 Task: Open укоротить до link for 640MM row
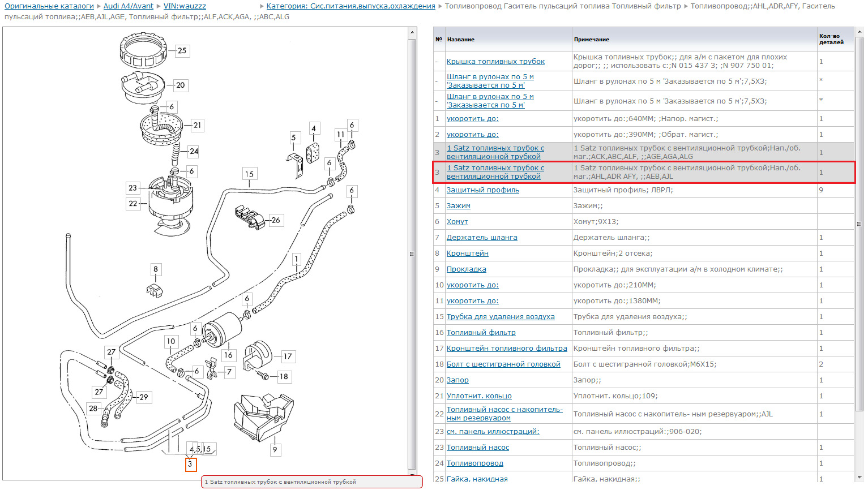point(472,119)
